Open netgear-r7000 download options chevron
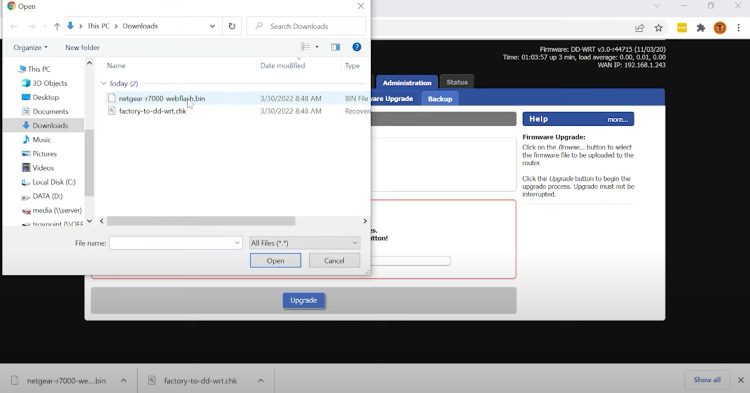750x393 pixels. 123,381
